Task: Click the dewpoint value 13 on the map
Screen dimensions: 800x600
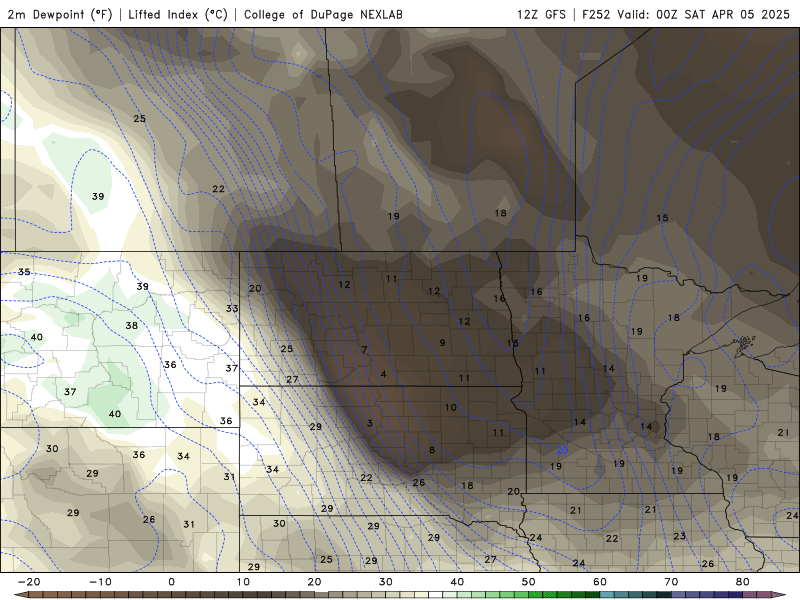Action: tap(513, 343)
